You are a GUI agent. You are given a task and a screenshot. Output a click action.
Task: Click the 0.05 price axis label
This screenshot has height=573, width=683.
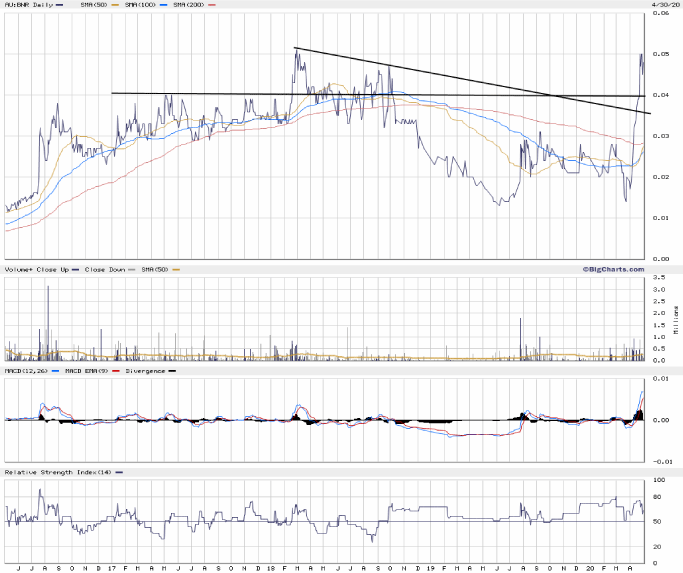(662, 53)
